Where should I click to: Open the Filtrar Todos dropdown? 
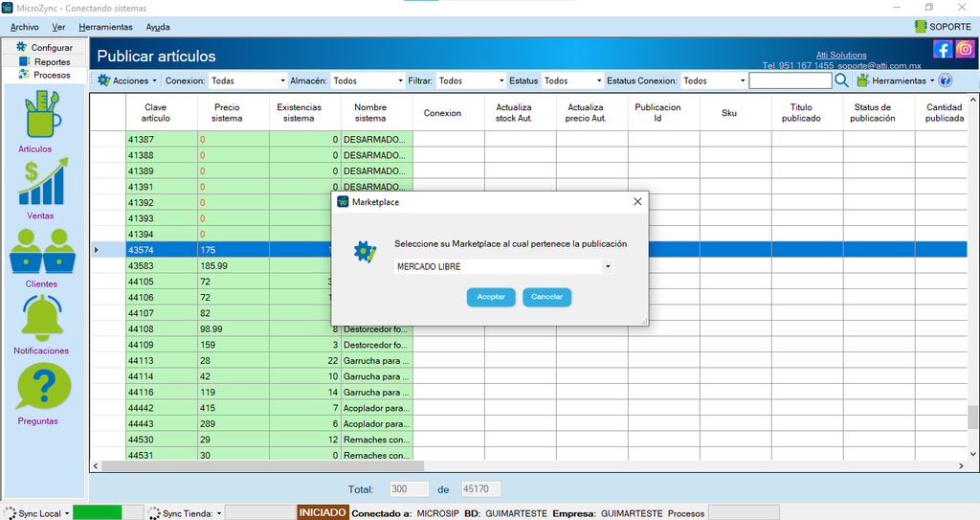click(471, 80)
